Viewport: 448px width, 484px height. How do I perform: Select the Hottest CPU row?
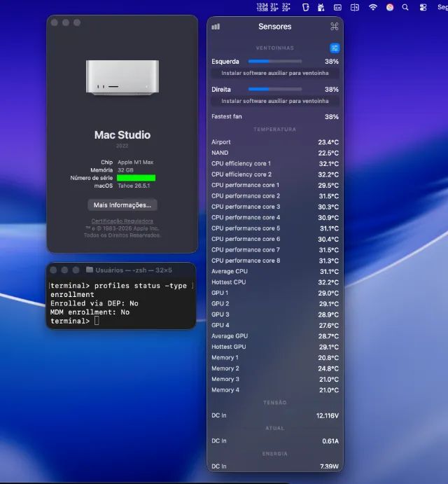[x=275, y=282]
